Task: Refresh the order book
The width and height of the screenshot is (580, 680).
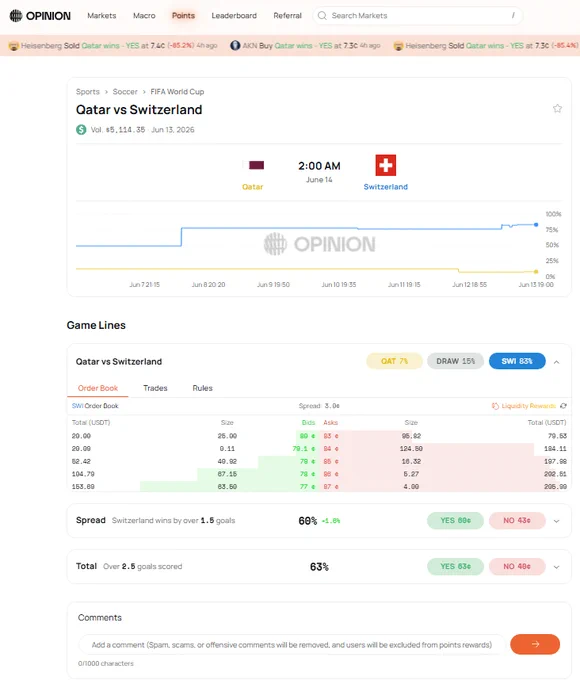Action: pos(563,406)
